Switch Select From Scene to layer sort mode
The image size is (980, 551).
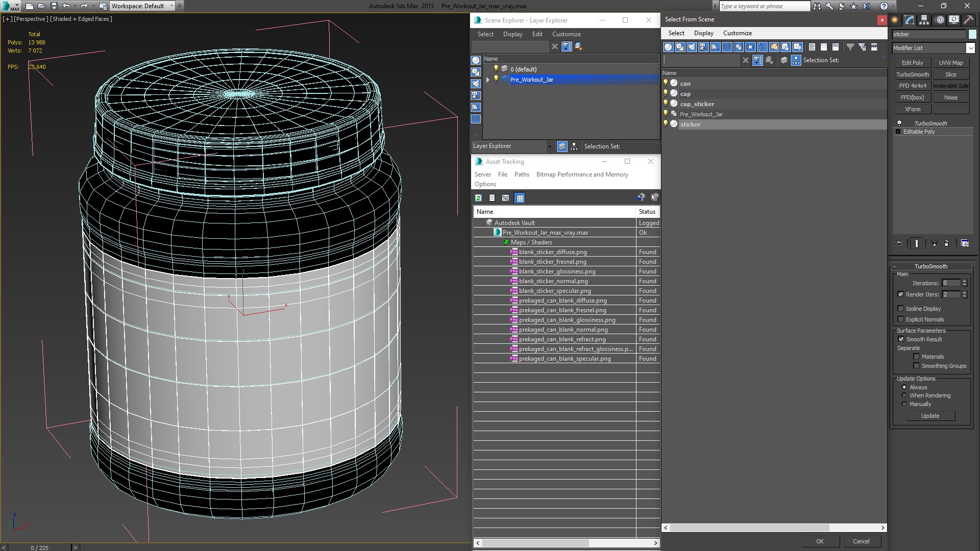(784, 60)
